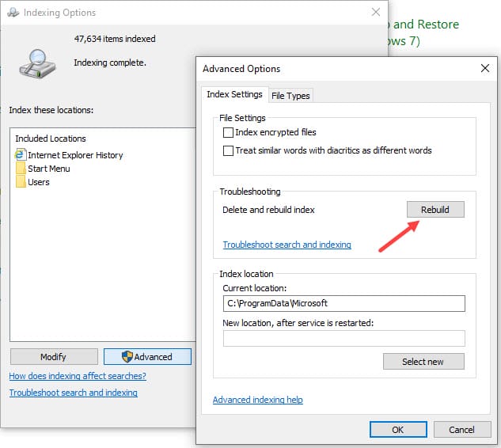Open Troubleshoot search and indexing in Indexing Options
This screenshot has width=501, height=448.
click(73, 393)
